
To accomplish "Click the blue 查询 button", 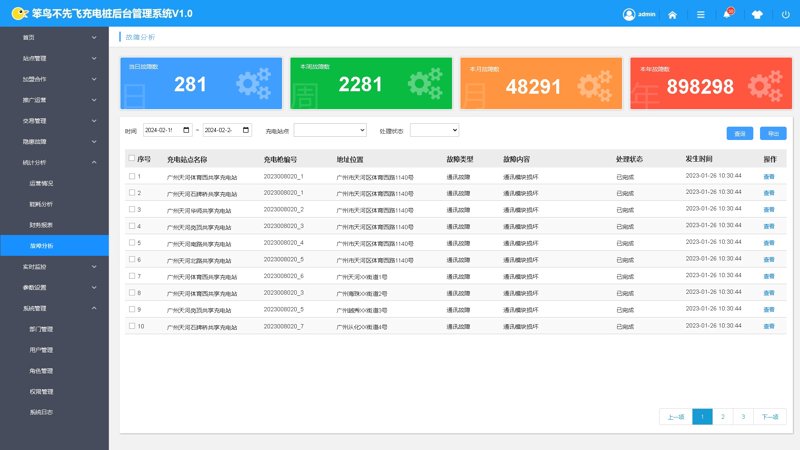I will pos(740,133).
